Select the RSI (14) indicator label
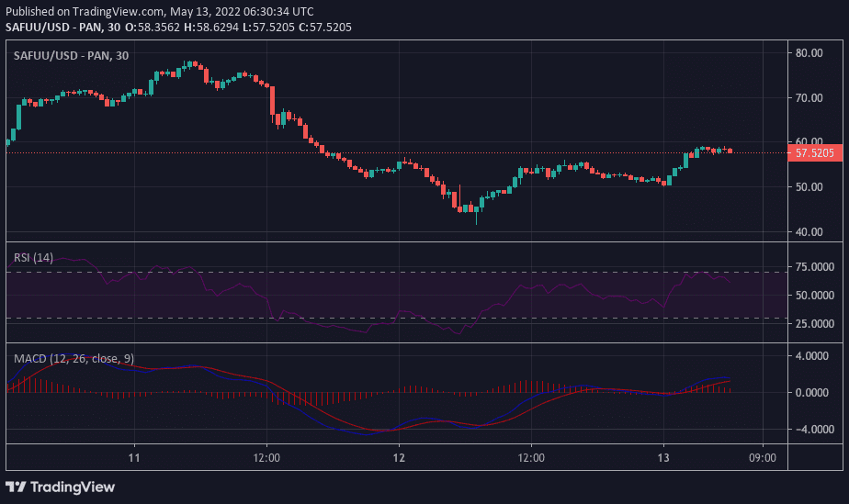This screenshot has width=849, height=504. 34,257
